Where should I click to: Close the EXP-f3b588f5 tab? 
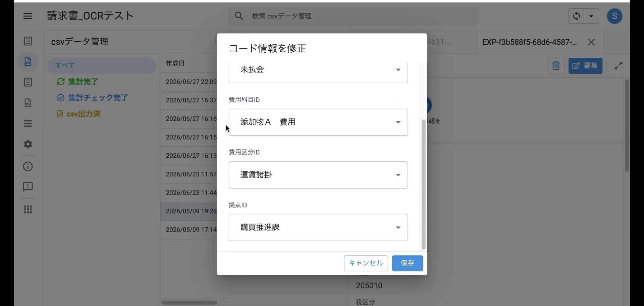coord(591,42)
